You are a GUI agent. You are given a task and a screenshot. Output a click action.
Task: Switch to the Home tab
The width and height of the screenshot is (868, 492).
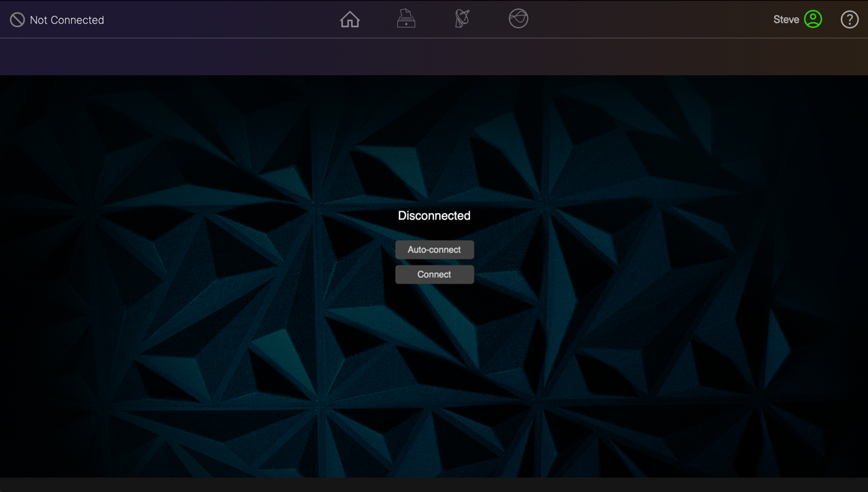click(349, 19)
